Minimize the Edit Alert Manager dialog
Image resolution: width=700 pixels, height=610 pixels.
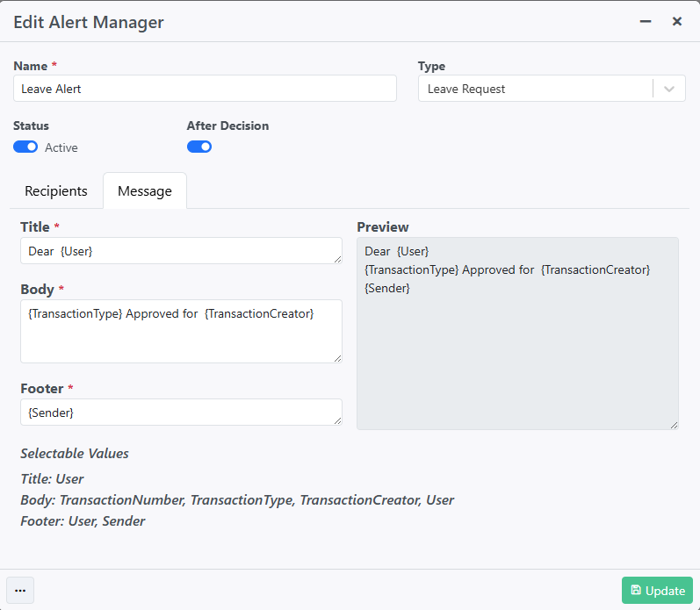tap(645, 21)
